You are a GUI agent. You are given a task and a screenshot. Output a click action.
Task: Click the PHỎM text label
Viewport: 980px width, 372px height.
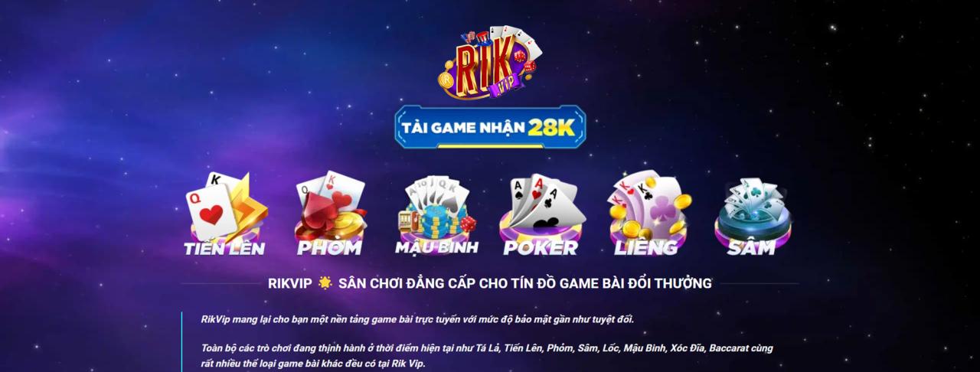[329, 248]
